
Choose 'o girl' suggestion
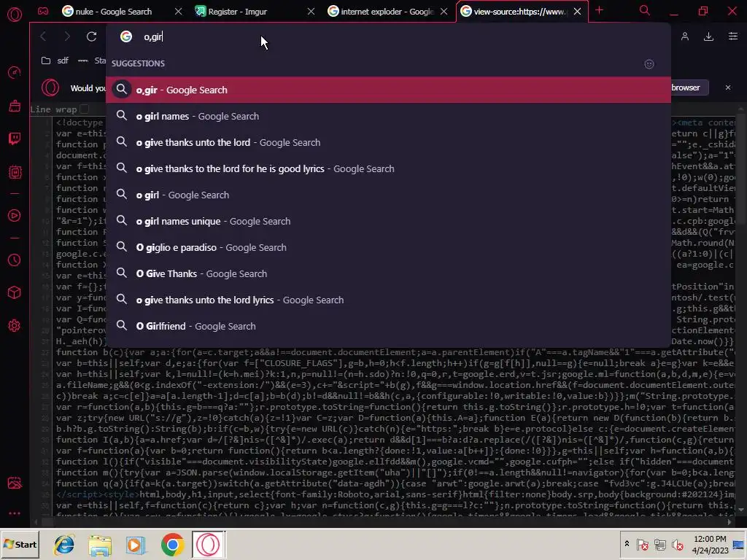tap(388, 195)
